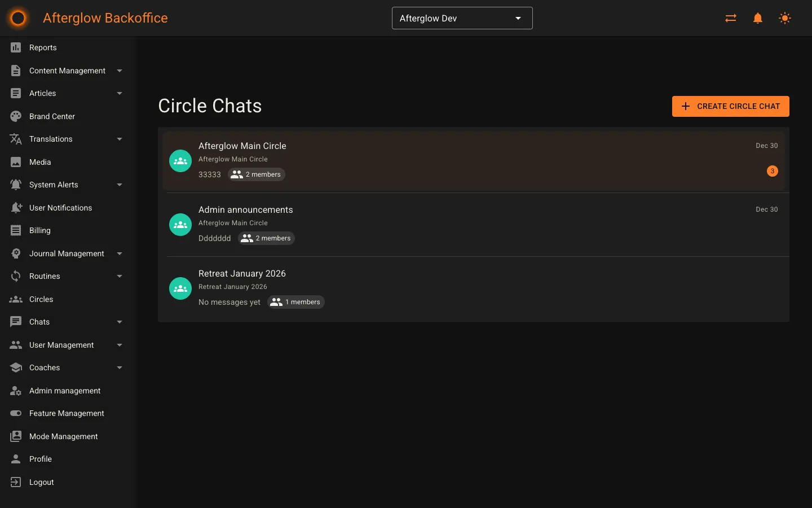Click the green Retreat January 2026 avatar
Viewport: 812px width, 508px height.
(180, 288)
